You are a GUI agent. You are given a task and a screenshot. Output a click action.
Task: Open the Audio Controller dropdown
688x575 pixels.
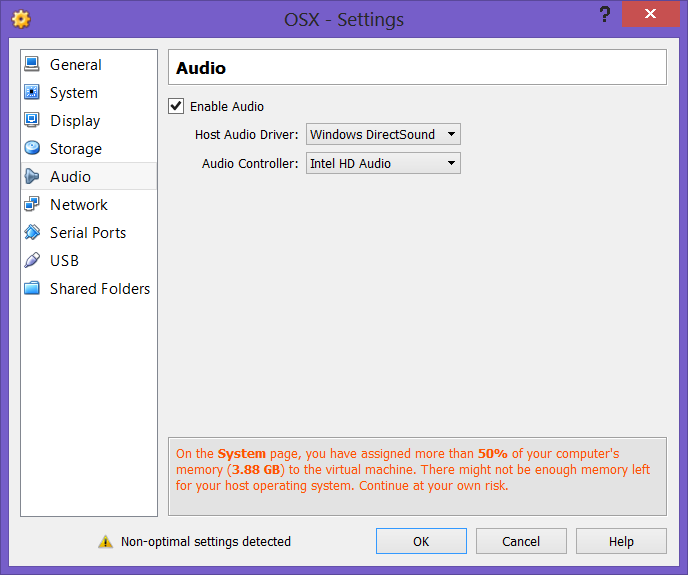click(x=383, y=163)
